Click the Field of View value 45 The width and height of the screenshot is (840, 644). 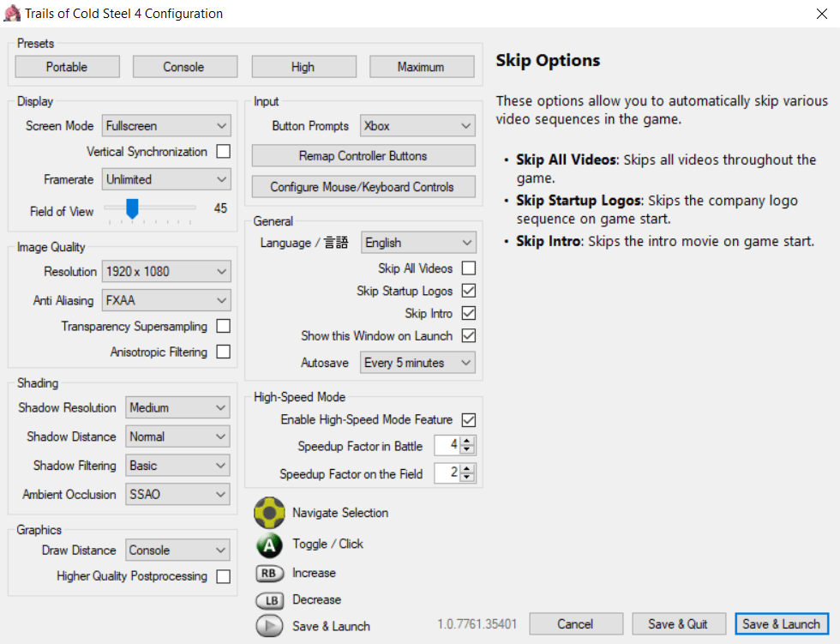pos(221,208)
